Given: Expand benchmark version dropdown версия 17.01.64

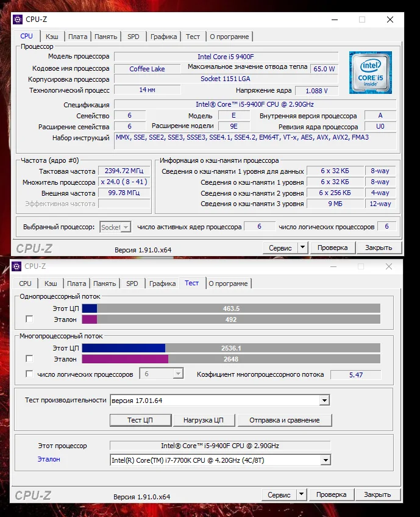Looking at the screenshot, I should click(220, 401).
